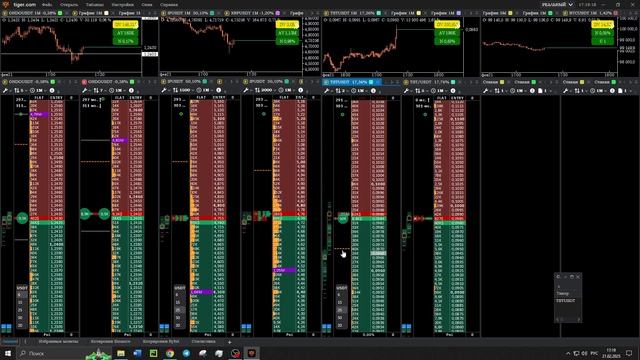The width and height of the screenshot is (640, 360).
Task: Add new workspace tab with plus icon
Action: click(229, 342)
